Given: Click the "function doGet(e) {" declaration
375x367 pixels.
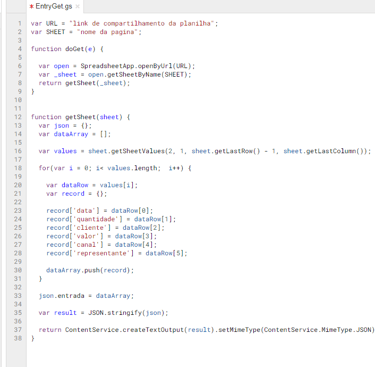Looking at the screenshot, I should [67, 49].
